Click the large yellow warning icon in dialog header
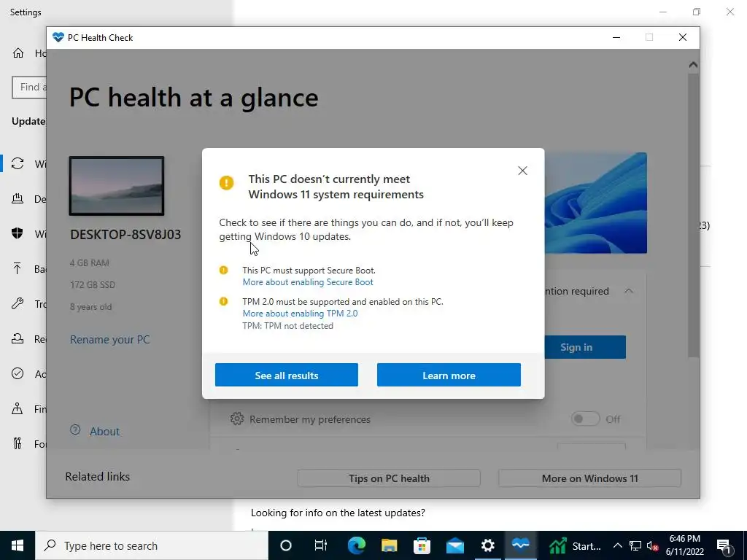This screenshot has width=747, height=560. click(227, 182)
